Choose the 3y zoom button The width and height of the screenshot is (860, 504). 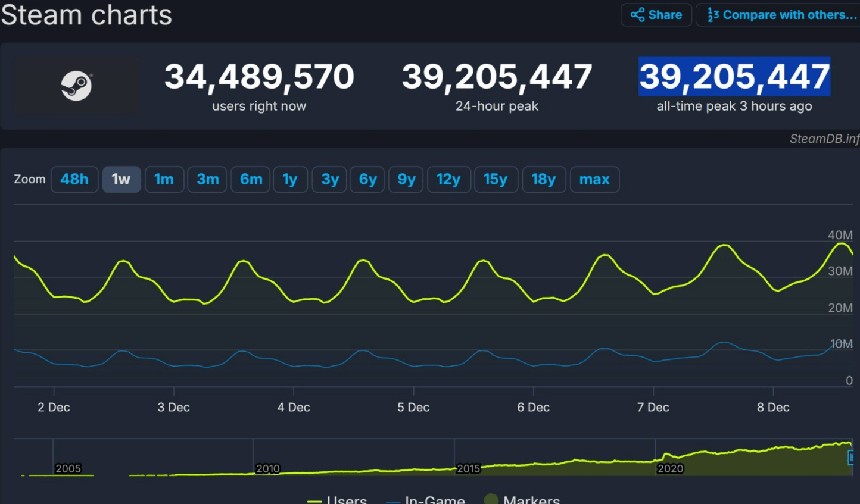(329, 179)
